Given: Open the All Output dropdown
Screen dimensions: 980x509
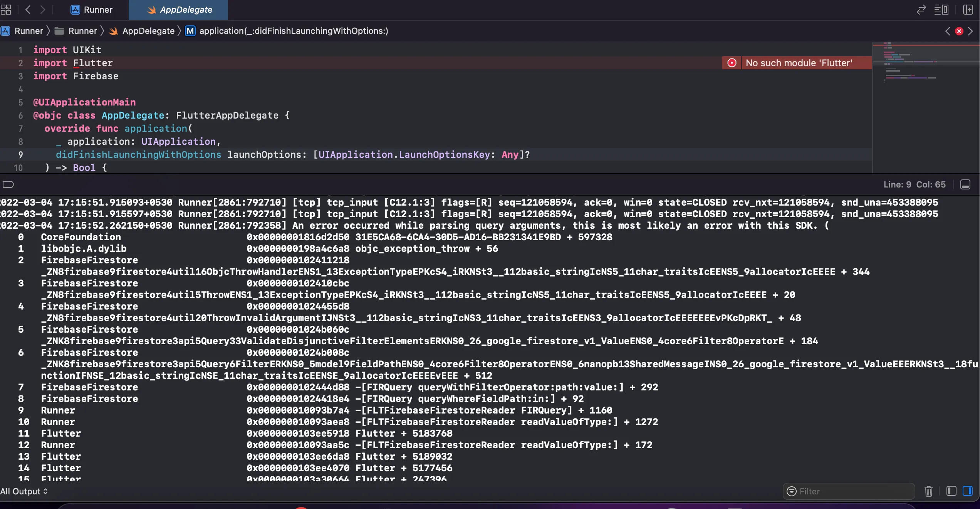Looking at the screenshot, I should [24, 491].
